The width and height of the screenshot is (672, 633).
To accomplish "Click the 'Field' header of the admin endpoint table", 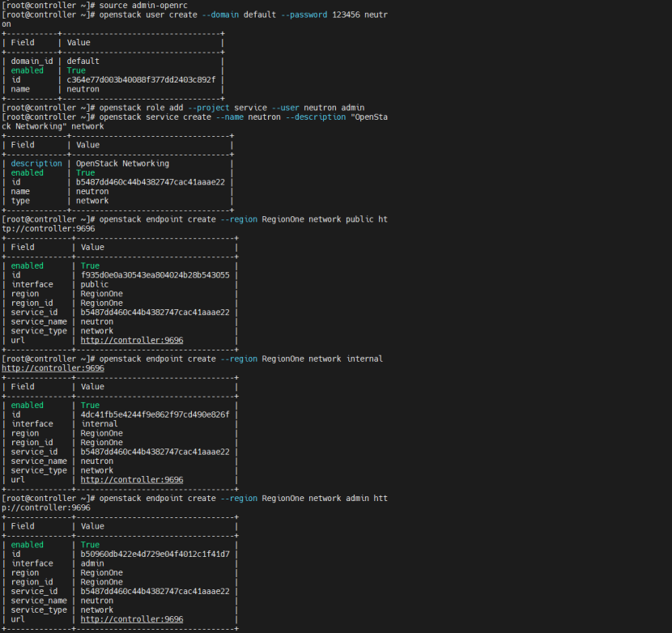I will [23, 526].
